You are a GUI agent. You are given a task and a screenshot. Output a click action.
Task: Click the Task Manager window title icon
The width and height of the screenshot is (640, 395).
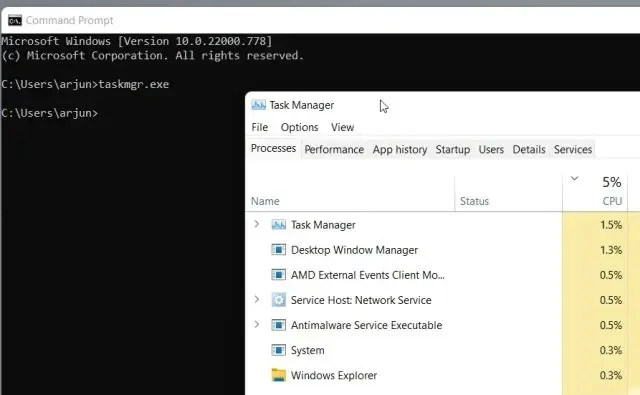point(258,105)
